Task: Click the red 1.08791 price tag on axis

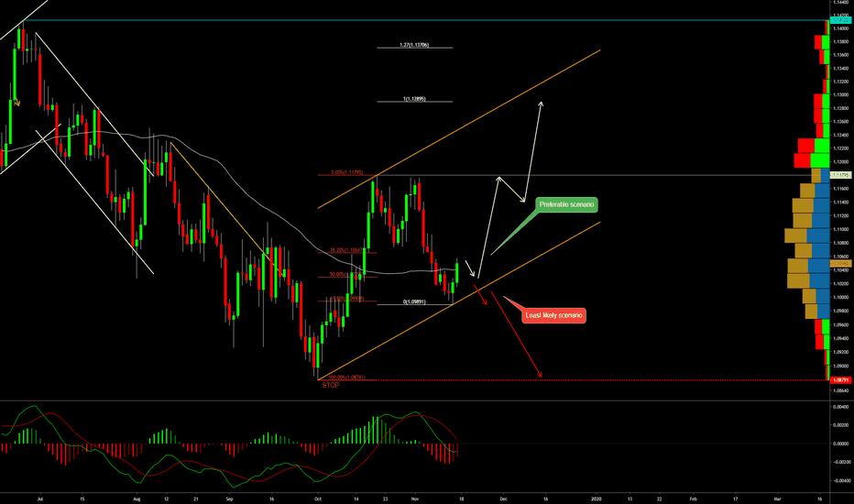Action: [839, 378]
